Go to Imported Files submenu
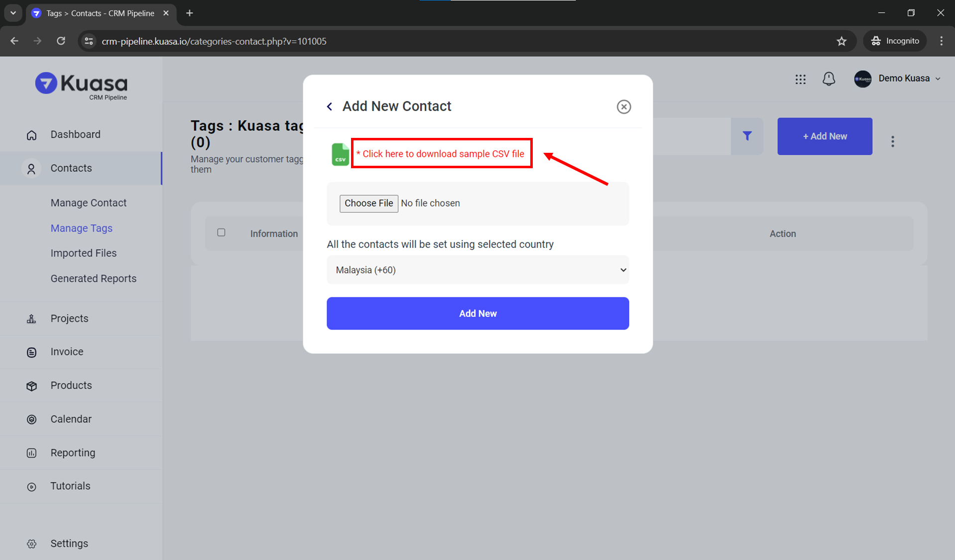955x560 pixels. pyautogui.click(x=84, y=253)
